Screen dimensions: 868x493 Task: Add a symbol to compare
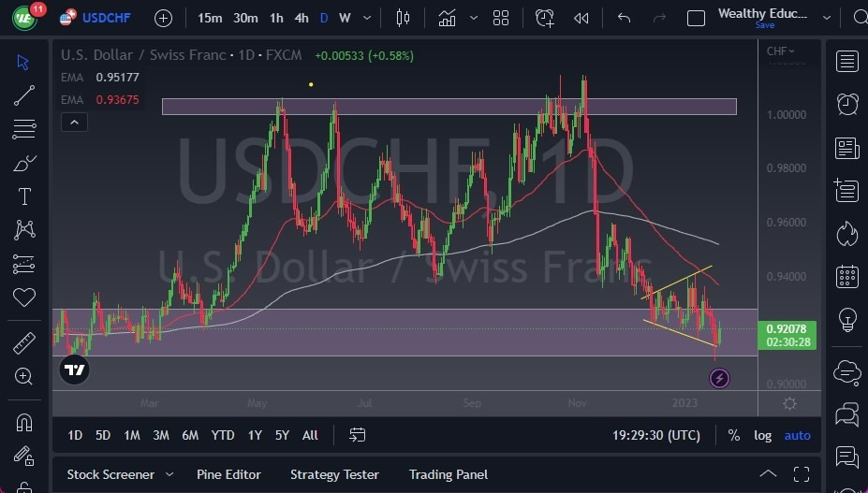(x=163, y=19)
